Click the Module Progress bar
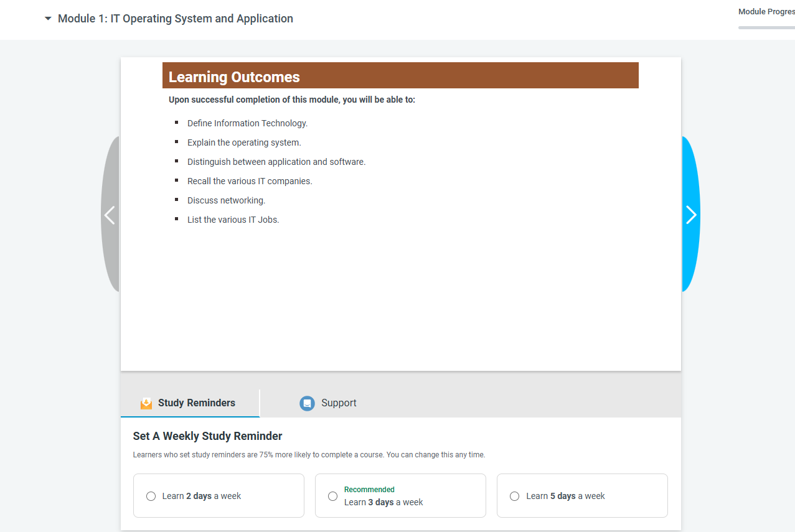 pos(766,27)
